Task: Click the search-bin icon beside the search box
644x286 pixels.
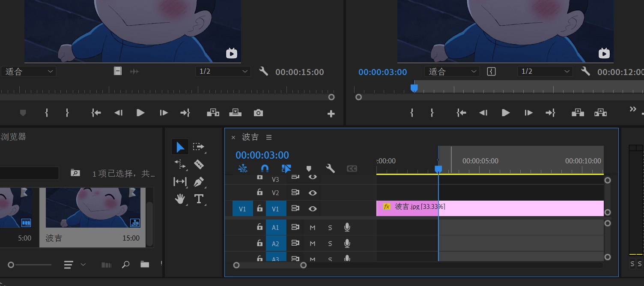Action: [x=75, y=173]
